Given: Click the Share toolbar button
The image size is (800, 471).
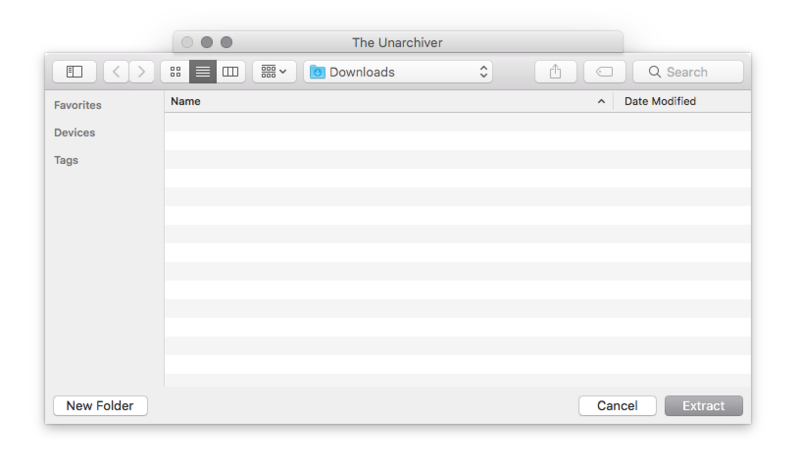Looking at the screenshot, I should [556, 72].
